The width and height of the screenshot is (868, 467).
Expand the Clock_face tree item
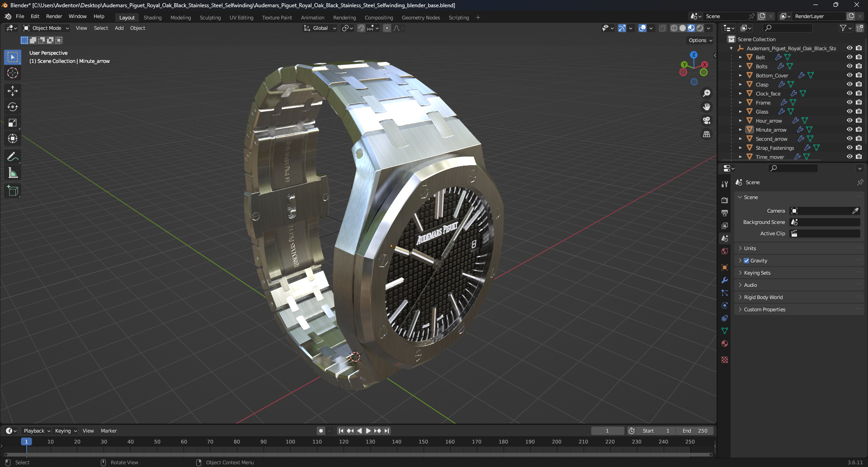click(x=740, y=94)
